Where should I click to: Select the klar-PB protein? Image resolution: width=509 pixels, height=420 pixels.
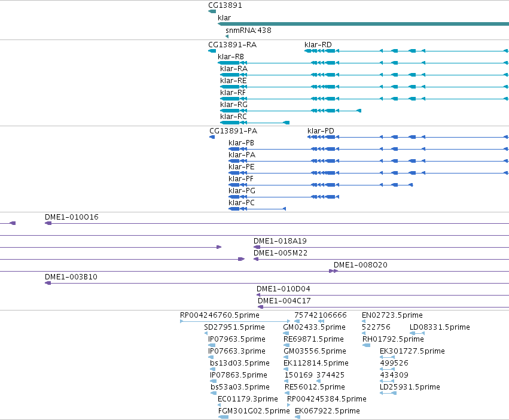241,143
